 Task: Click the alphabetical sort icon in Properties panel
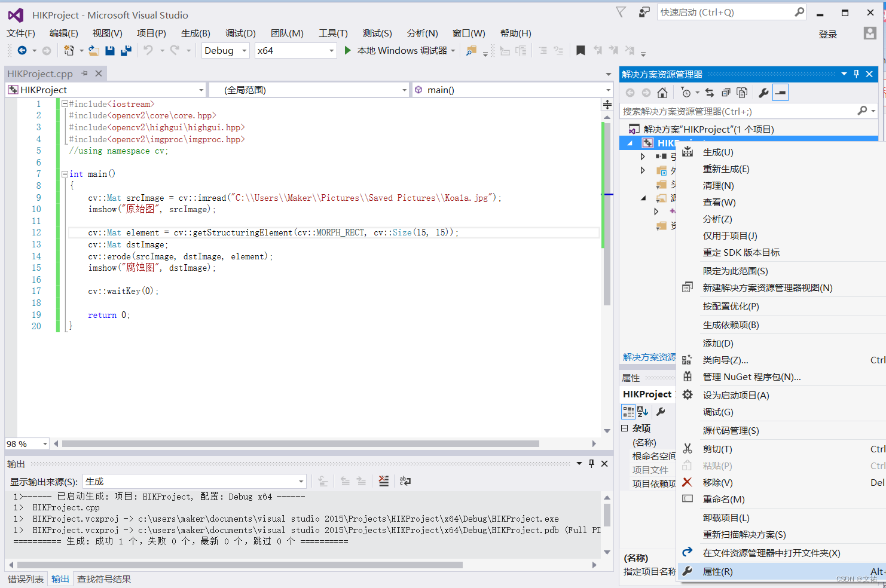click(x=643, y=412)
